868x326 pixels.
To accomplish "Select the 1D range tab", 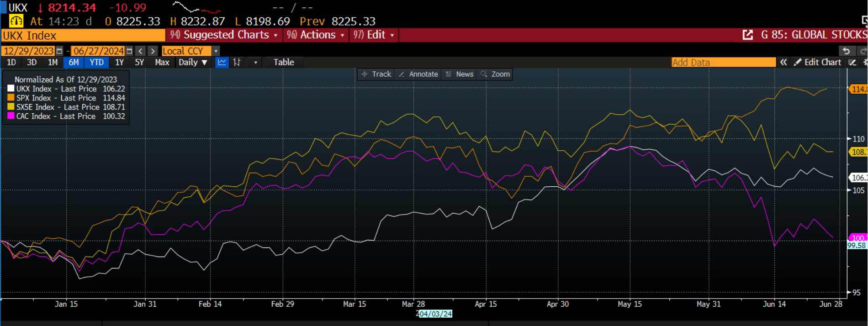I will tap(11, 63).
